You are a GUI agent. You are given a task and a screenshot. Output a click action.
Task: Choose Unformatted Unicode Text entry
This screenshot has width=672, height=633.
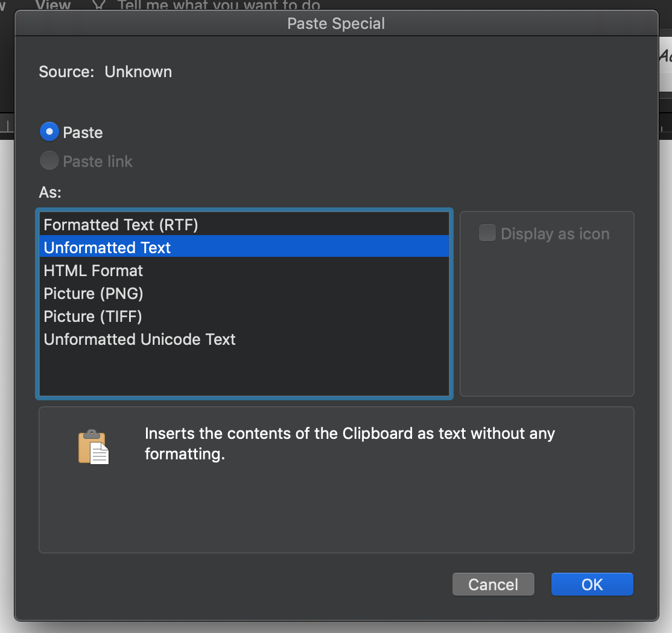(244, 339)
